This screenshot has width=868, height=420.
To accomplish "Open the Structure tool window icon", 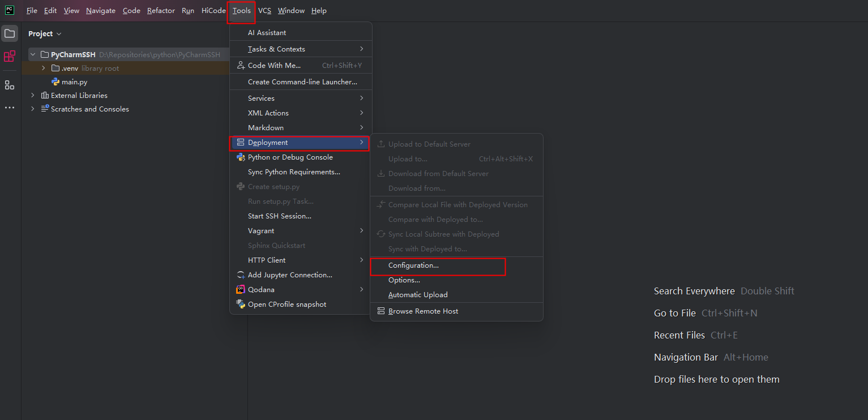I will coord(9,85).
